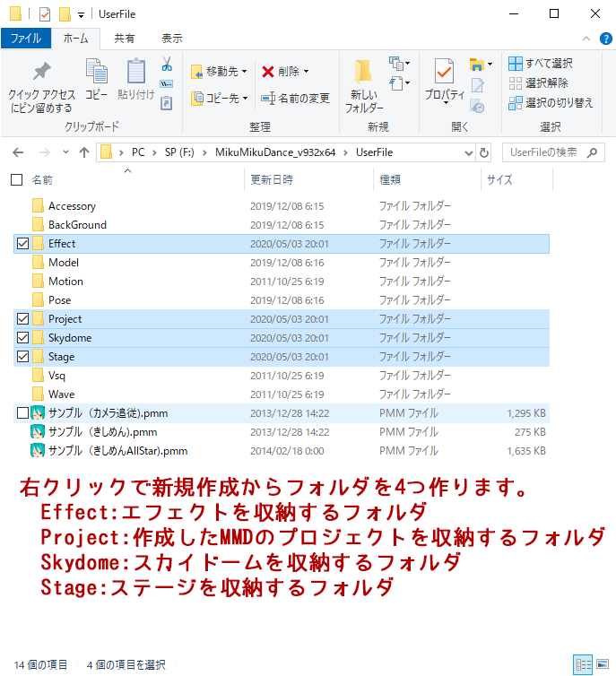The image size is (616, 676).
Task: Sort by サイズ column header
Action: pos(516,180)
